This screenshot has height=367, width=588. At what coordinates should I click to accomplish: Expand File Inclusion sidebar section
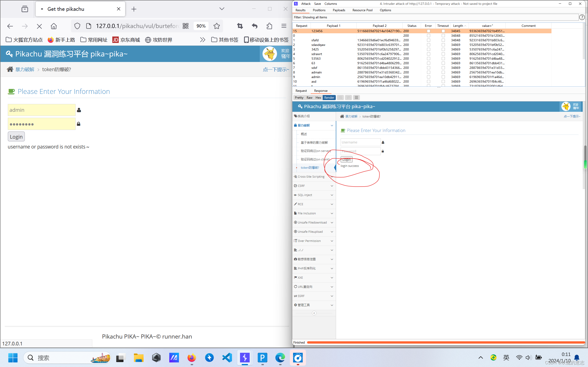pyautogui.click(x=314, y=213)
